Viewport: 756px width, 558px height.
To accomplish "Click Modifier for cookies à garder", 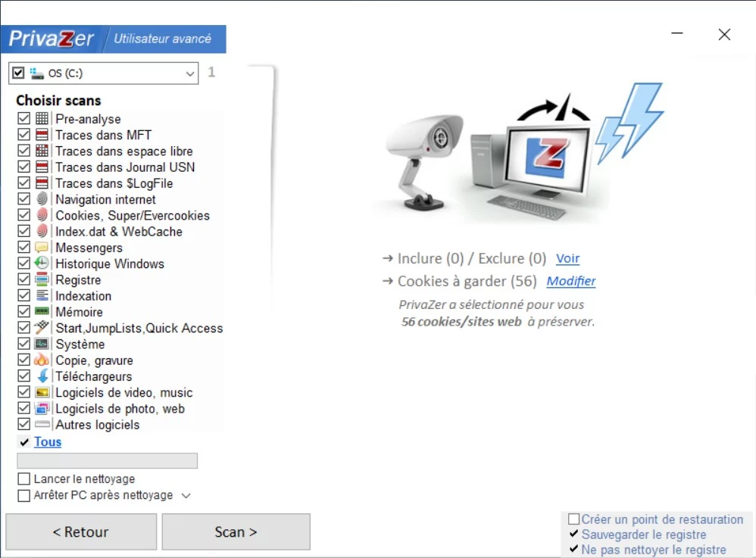I will [x=571, y=281].
